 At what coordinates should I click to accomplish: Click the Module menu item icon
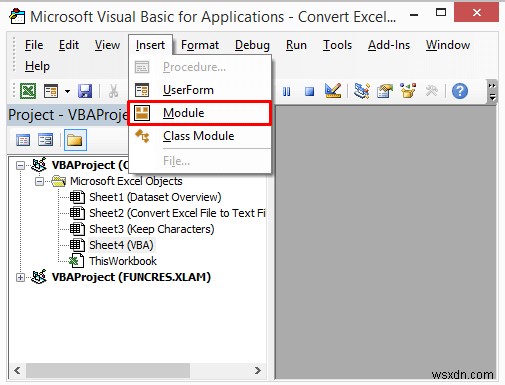click(142, 113)
